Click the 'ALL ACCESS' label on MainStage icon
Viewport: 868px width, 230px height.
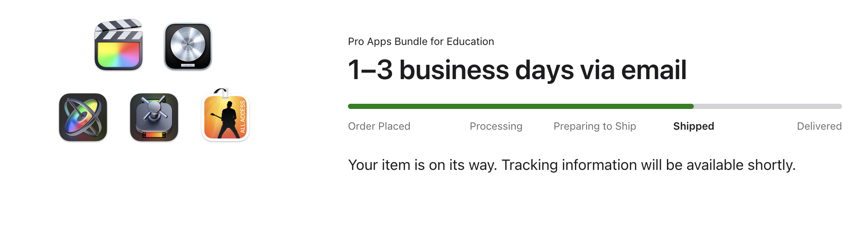pyautogui.click(x=243, y=117)
